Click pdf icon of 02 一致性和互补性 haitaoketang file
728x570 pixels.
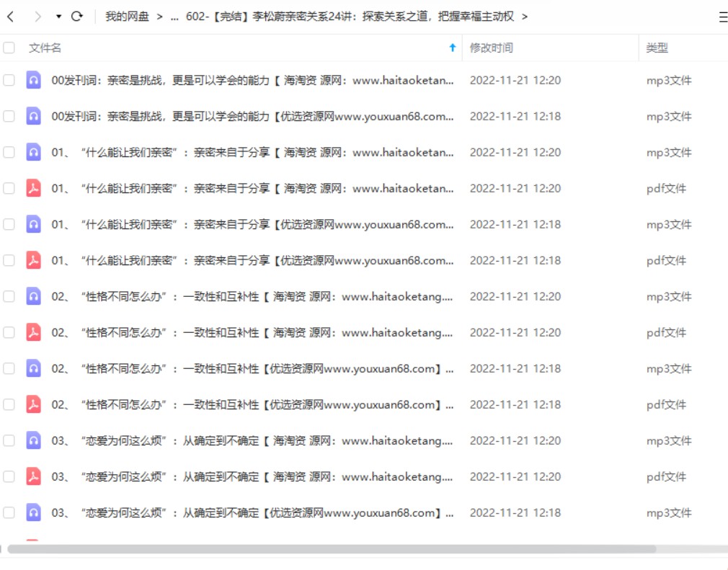point(33,332)
